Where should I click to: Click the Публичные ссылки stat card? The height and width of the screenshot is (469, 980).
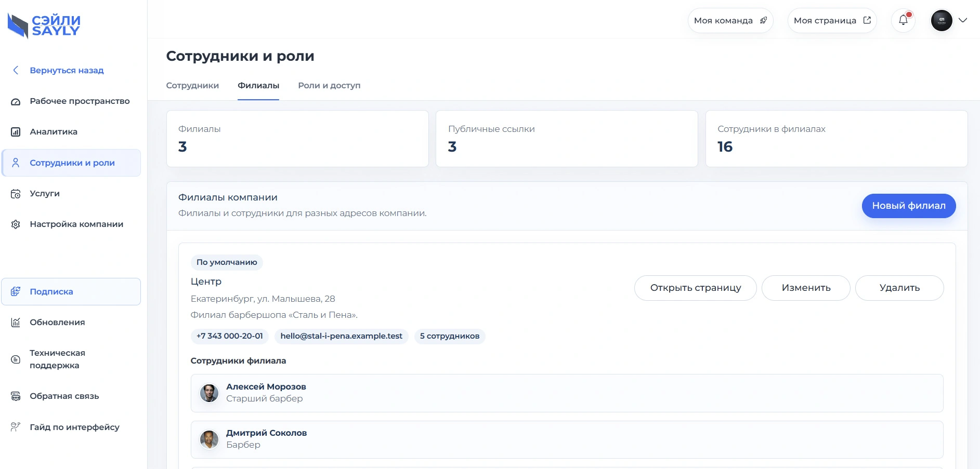[567, 139]
